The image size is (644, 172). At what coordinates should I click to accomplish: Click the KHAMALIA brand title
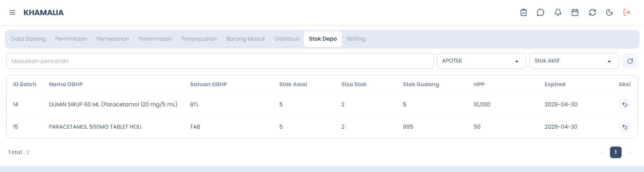point(43,13)
